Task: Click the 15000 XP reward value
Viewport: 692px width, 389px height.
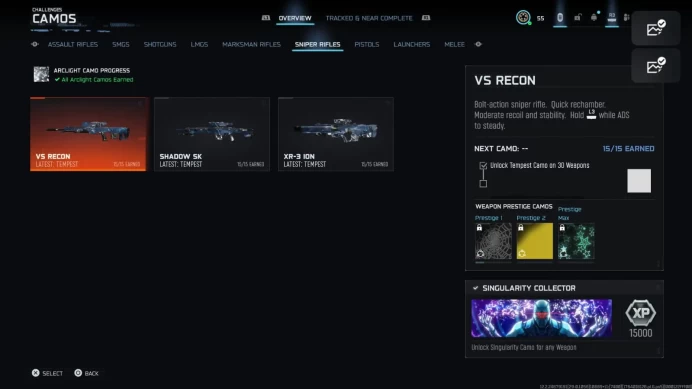Action: (x=641, y=333)
